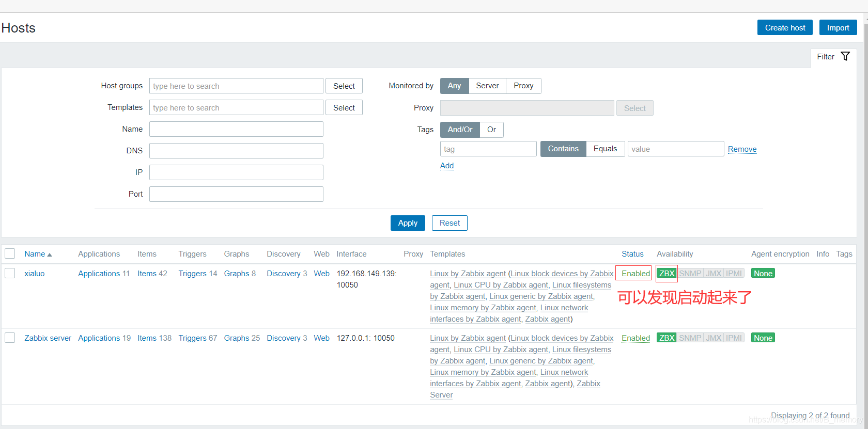The height and width of the screenshot is (429, 868).
Task: Open Web scenarios for Zabbix server
Action: [x=321, y=338]
